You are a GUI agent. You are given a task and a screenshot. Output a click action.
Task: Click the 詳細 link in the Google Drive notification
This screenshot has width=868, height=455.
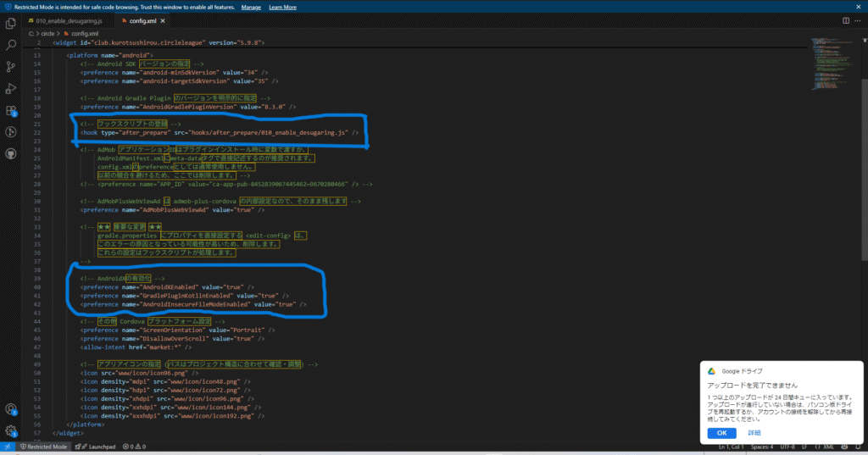(754, 433)
